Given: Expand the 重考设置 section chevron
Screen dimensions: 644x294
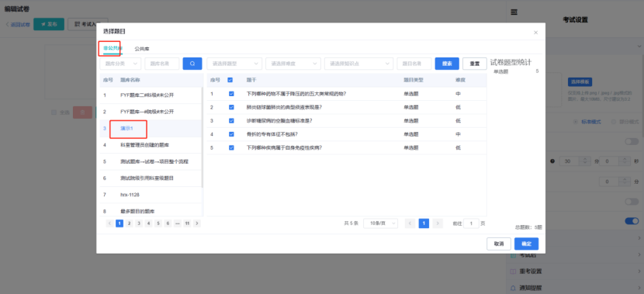Looking at the screenshot, I should pyautogui.click(x=639, y=272).
